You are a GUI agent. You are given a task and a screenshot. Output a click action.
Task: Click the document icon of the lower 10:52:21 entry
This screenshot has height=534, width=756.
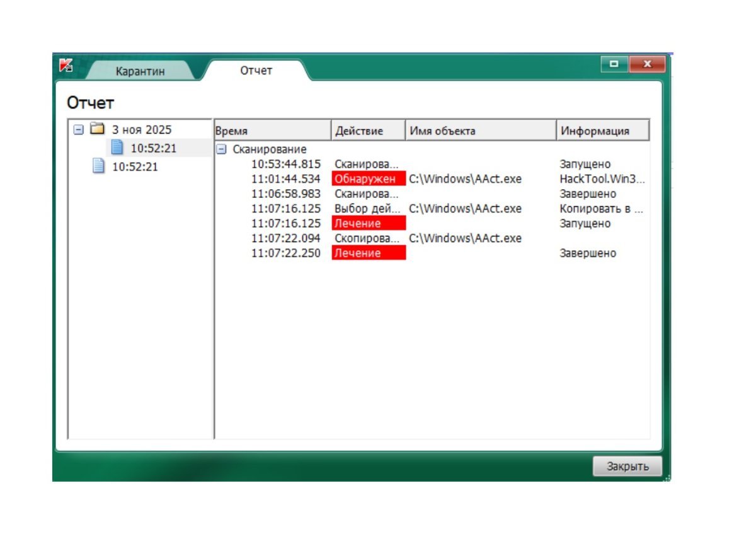click(98, 166)
